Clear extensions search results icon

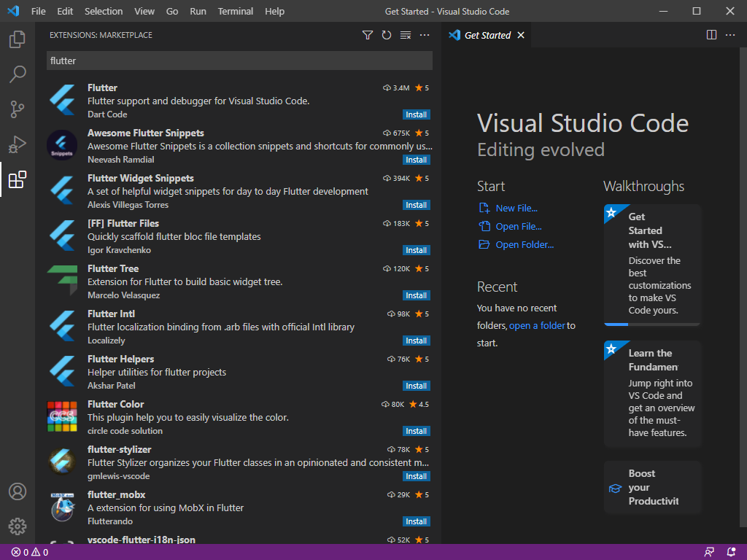(406, 35)
